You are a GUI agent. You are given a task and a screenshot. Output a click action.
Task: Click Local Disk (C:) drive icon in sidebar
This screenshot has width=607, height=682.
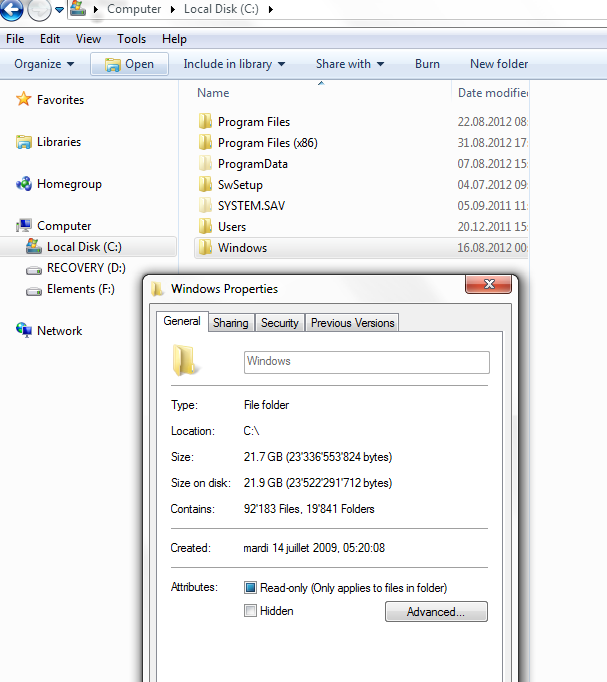pos(34,246)
